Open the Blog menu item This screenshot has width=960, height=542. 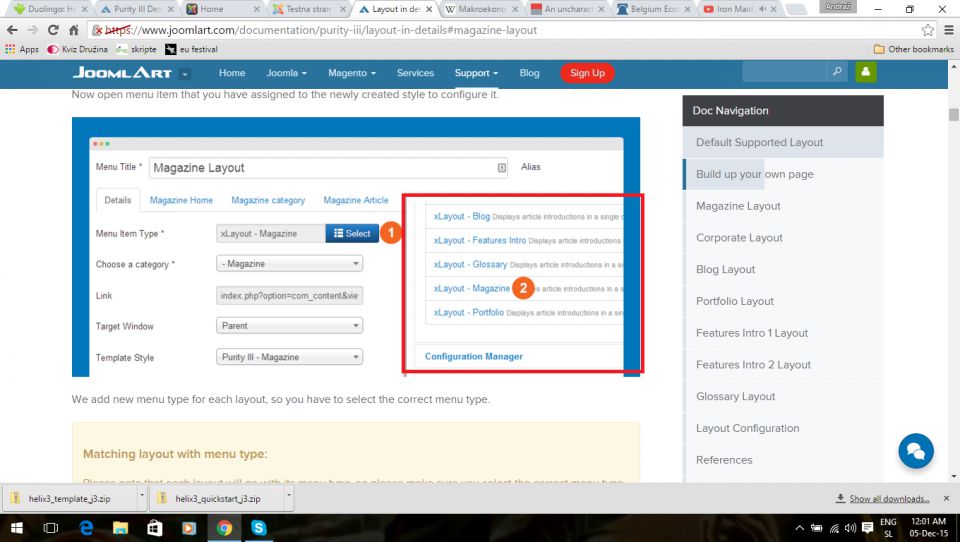click(x=530, y=73)
